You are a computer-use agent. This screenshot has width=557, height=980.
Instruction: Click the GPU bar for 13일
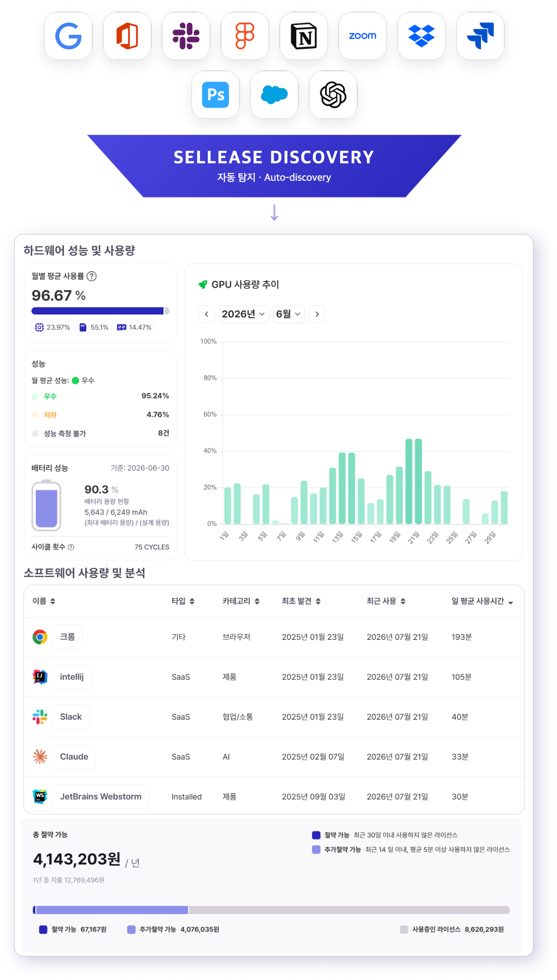pyautogui.click(x=342, y=488)
